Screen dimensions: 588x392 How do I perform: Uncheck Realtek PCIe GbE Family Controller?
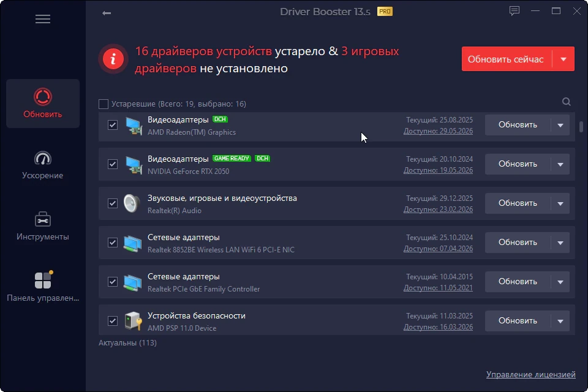[x=113, y=282]
